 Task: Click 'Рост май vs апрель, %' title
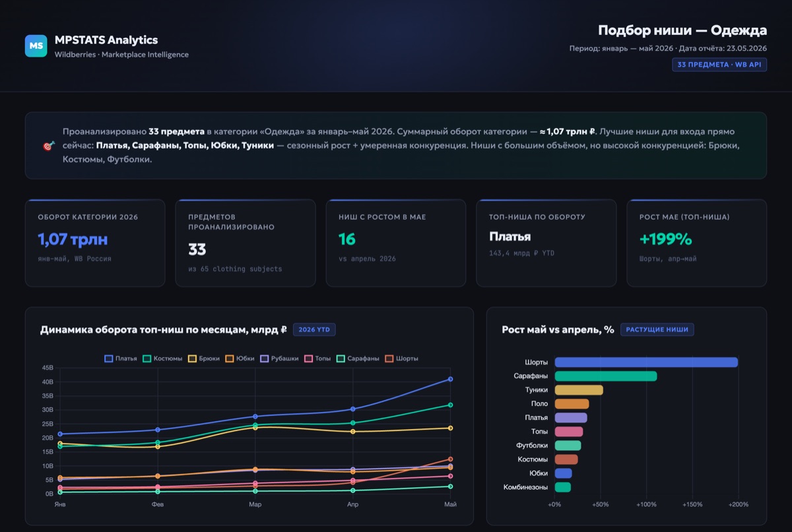(558, 329)
